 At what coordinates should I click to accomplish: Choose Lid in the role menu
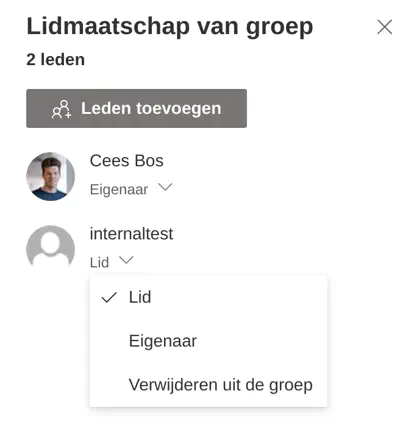(208, 297)
